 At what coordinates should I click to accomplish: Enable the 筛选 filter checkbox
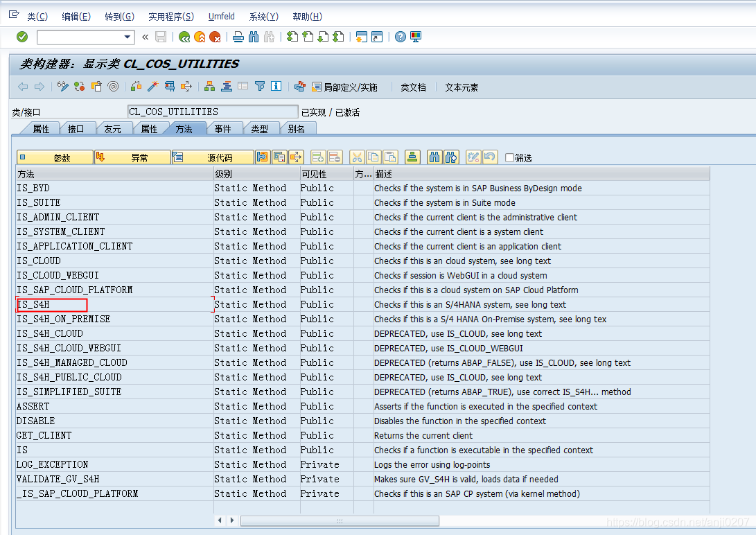click(509, 157)
